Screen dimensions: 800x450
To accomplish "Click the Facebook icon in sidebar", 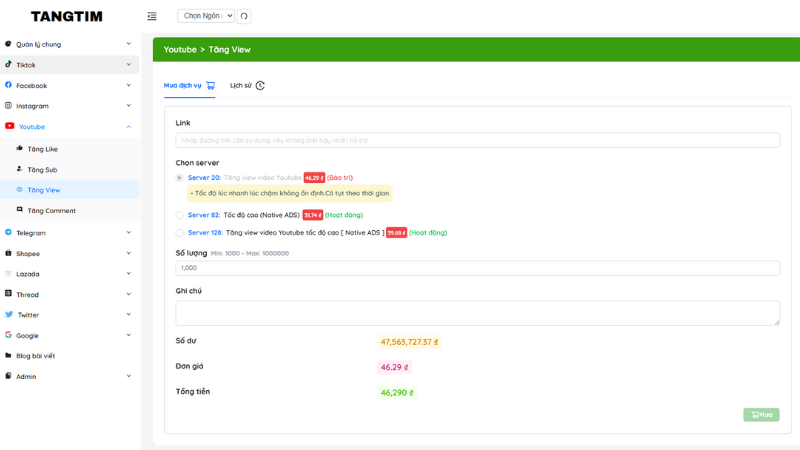I will point(9,85).
